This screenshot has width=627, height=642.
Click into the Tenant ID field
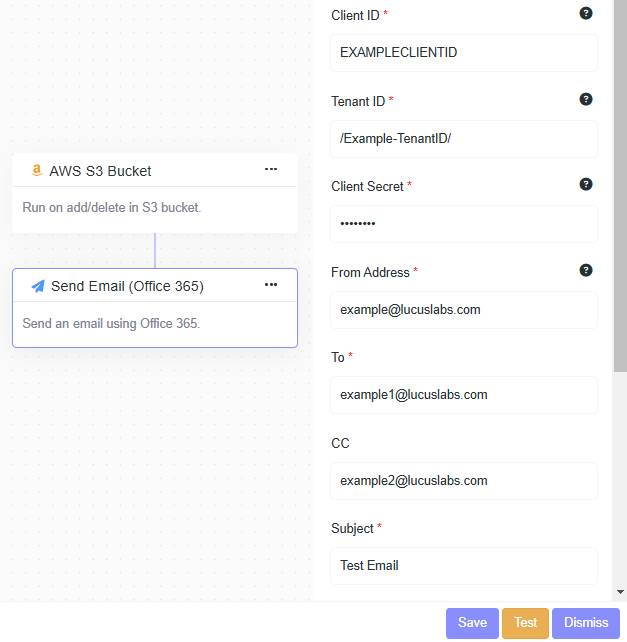click(x=464, y=139)
